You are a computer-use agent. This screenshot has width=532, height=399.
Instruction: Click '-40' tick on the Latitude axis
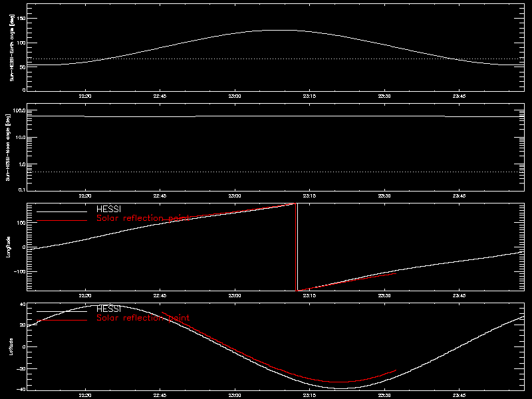(x=21, y=389)
